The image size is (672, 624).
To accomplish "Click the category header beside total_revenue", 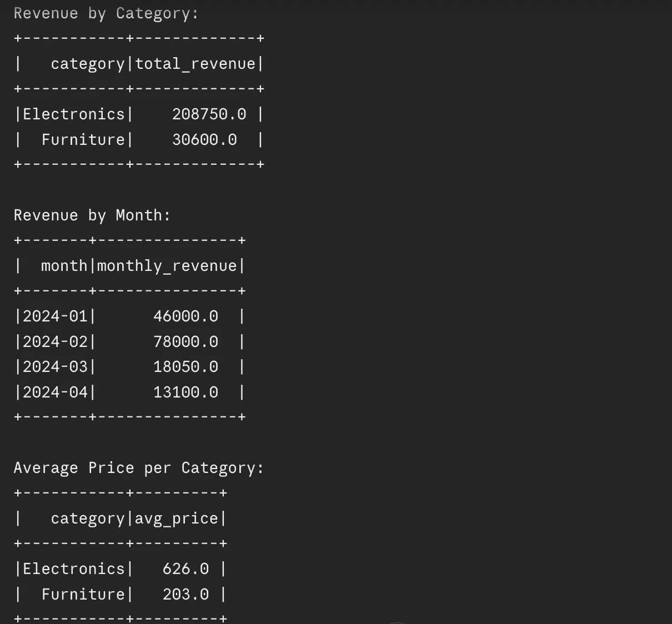I will (x=88, y=64).
